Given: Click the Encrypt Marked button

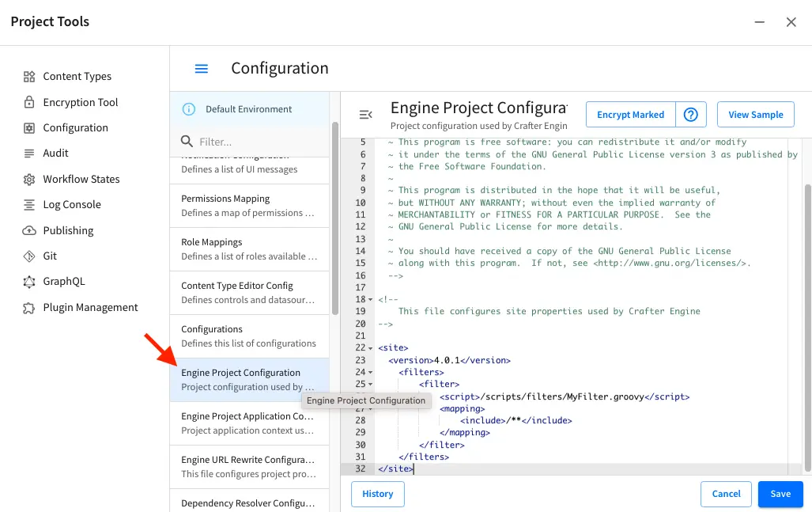Looking at the screenshot, I should click(x=630, y=115).
